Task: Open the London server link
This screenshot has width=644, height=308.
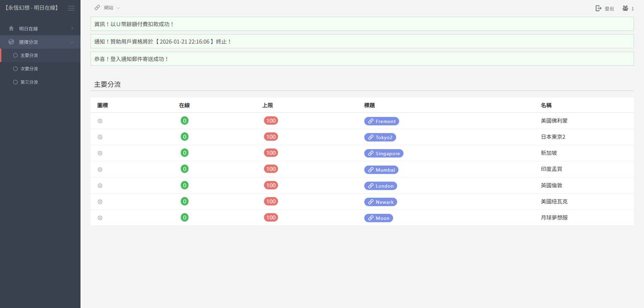Action: [381, 186]
